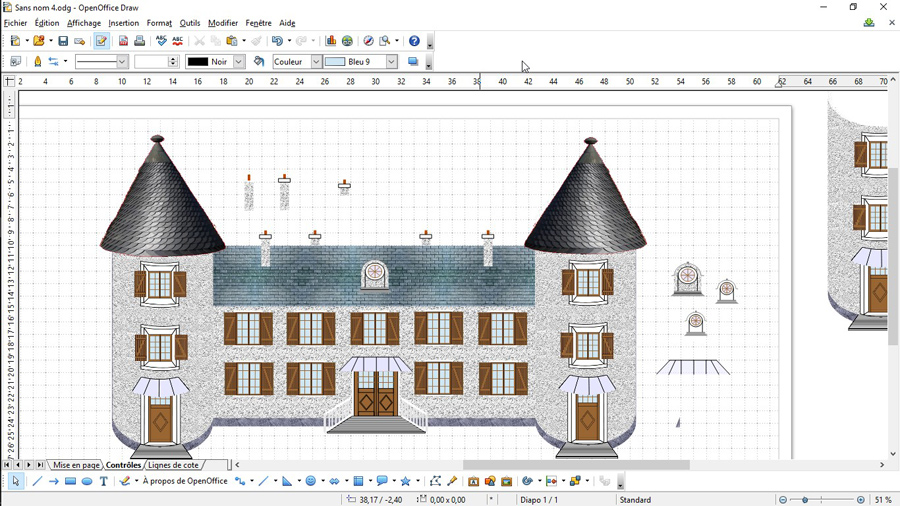
Task: Click the zoom slider handle in status bar
Action: 820,500
